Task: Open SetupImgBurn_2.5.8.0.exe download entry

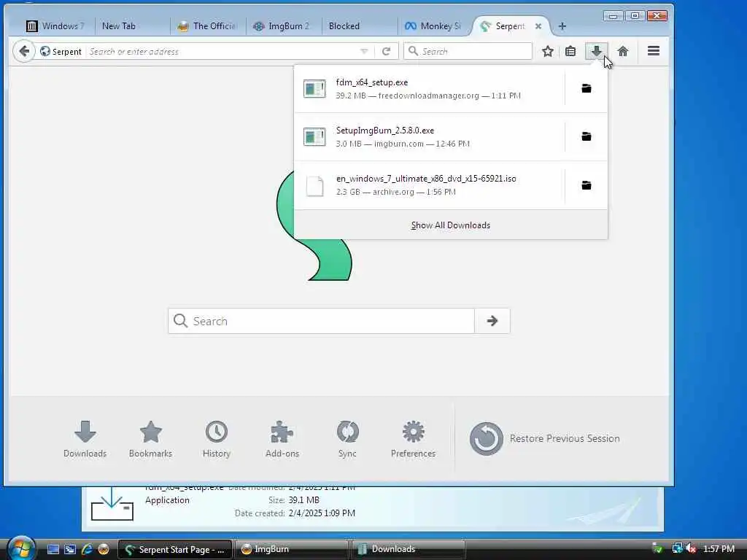Action: click(x=429, y=136)
